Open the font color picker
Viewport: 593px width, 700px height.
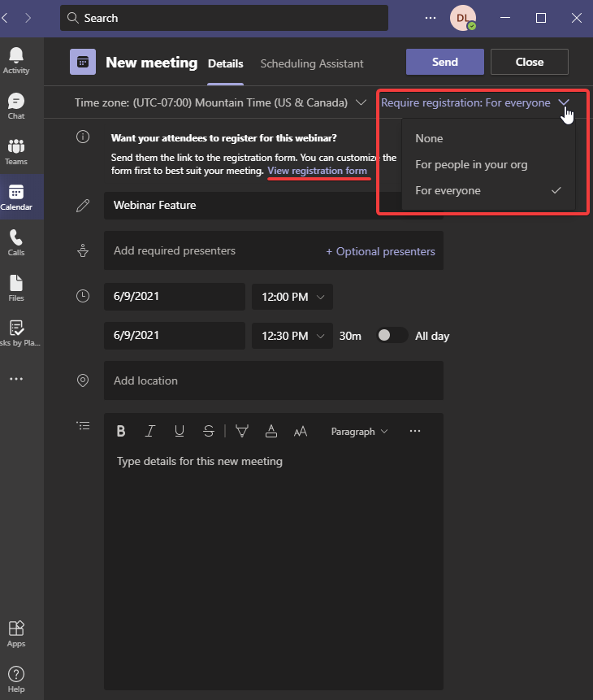click(x=271, y=432)
